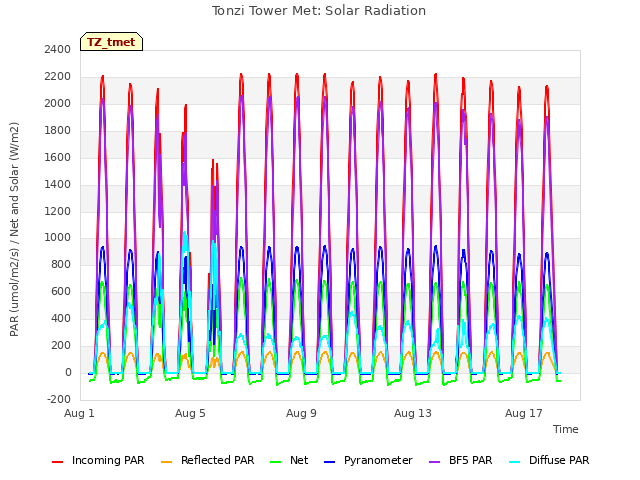This screenshot has height=480, width=640.
Task: Click the Aug 1 x-axis tick label
Action: click(79, 413)
